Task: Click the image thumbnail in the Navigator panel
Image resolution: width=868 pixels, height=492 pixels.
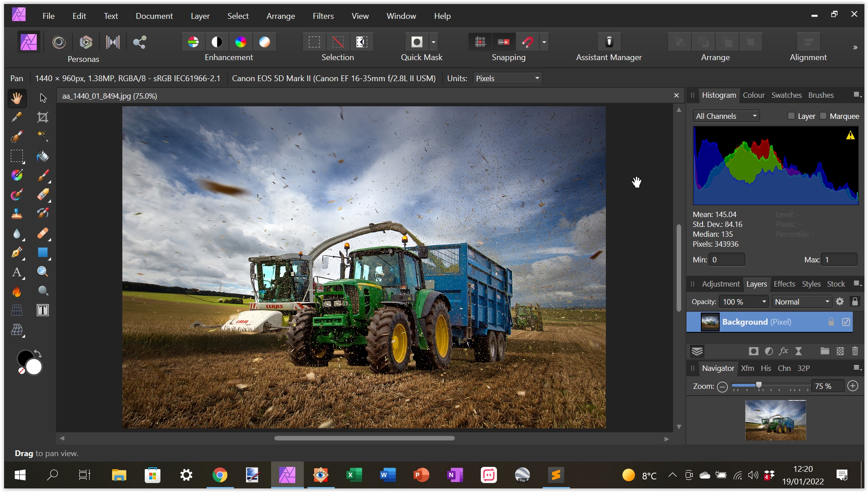Action: click(x=776, y=420)
